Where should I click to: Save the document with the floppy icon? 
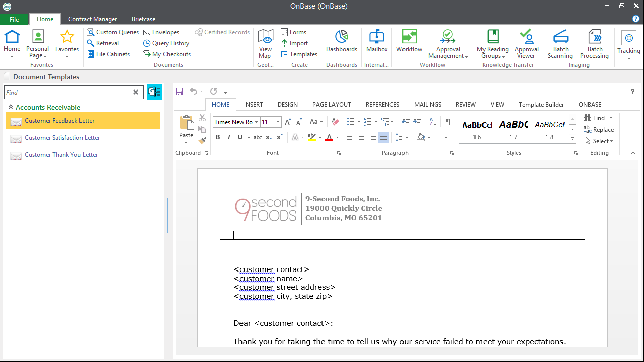coord(179,92)
